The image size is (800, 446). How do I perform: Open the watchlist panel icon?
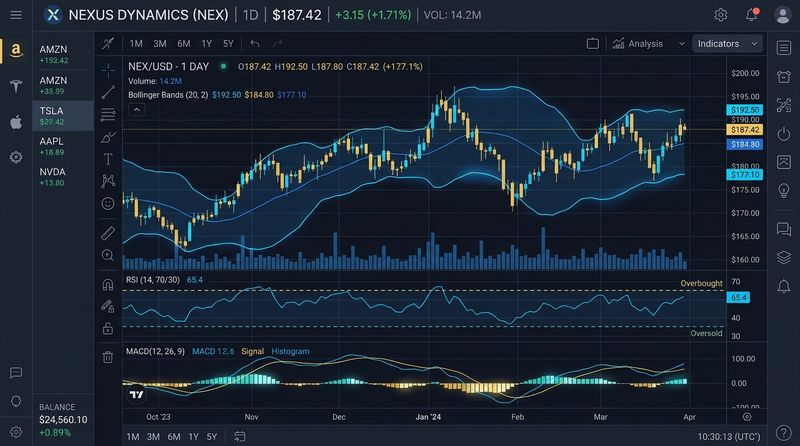point(784,47)
